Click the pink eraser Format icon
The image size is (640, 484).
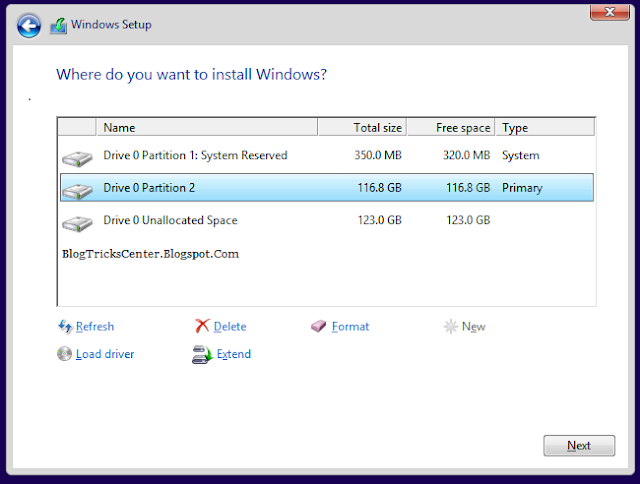[318, 326]
